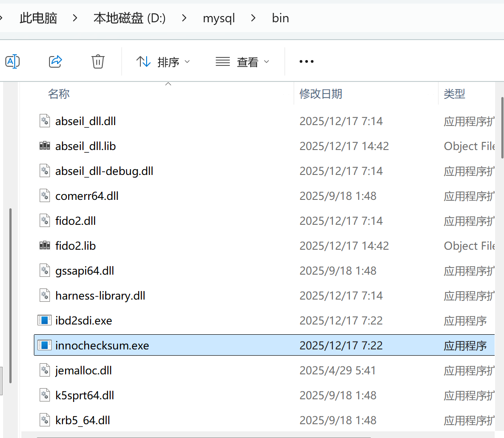Select the gssapi64.dll file icon
The width and height of the screenshot is (504, 438).
(45, 270)
